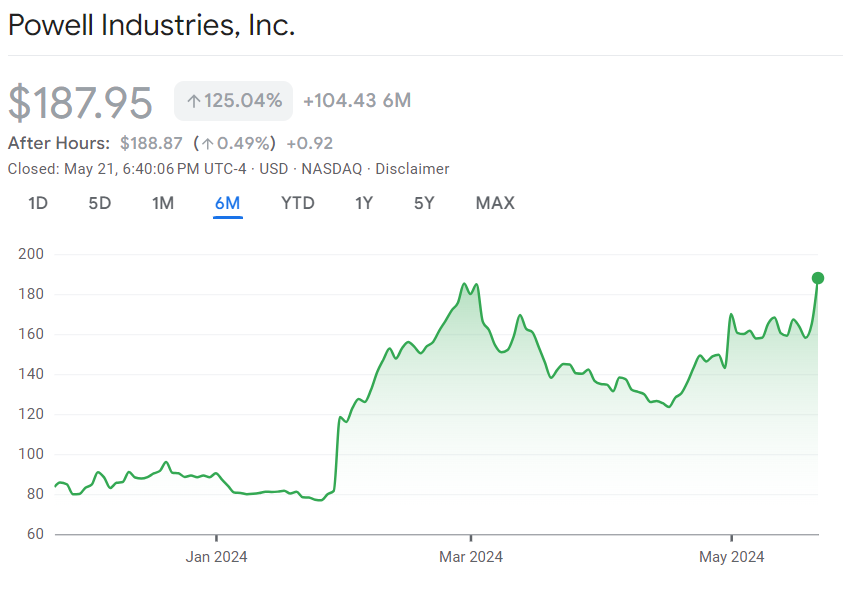Screen dimensions: 843x589
Task: Click the $187.95 price value
Action: [x=81, y=102]
